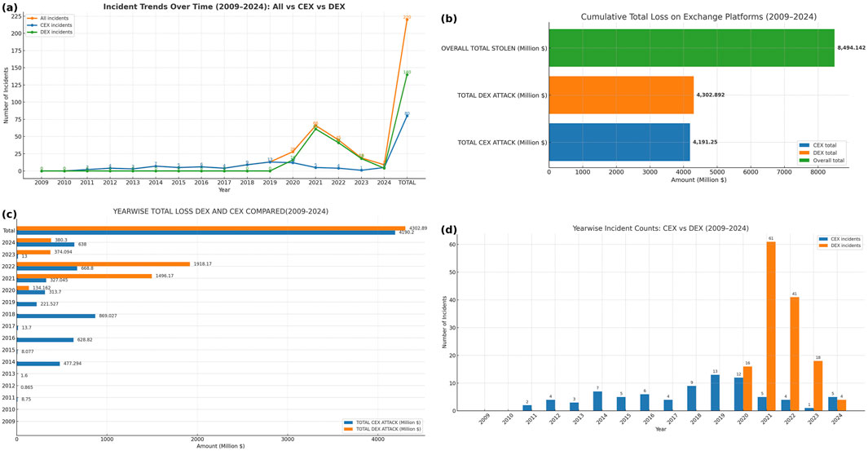Image resolution: width=868 pixels, height=451 pixels.
Task: Click the 2021 orange bar labeled 1496.17
Action: 84,276
